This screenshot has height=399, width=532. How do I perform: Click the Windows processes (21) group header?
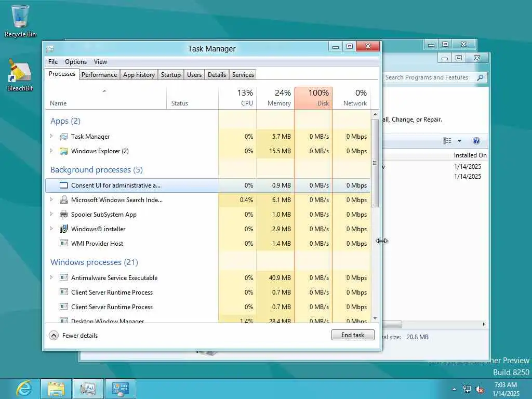click(x=95, y=262)
